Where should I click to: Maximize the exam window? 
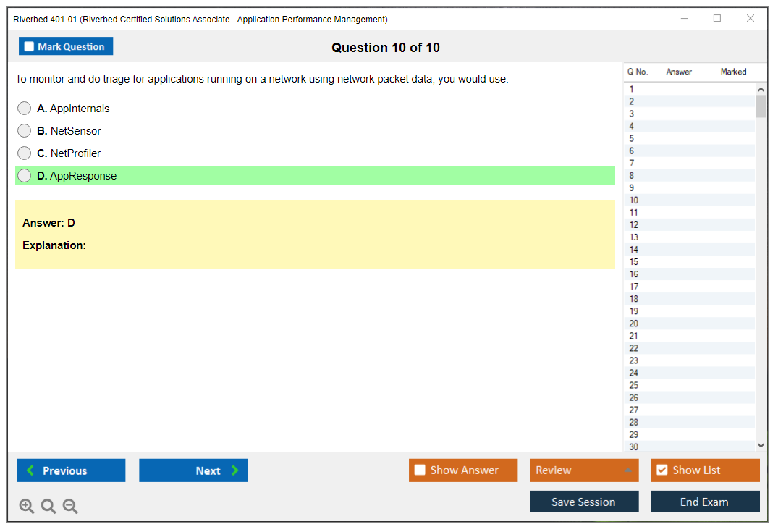[x=717, y=19]
